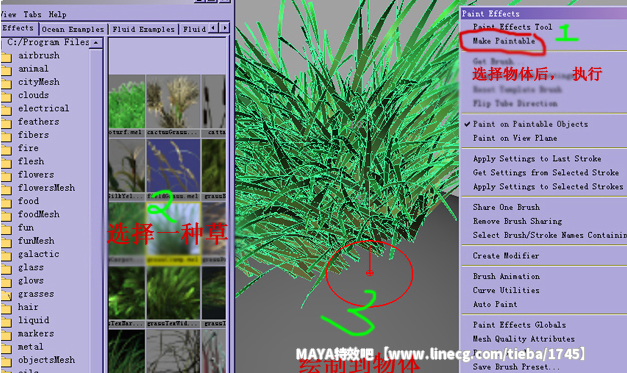The height and width of the screenshot is (373, 627).
Task: Open the flowersMesh folder icon
Action: pyautogui.click(x=6, y=189)
